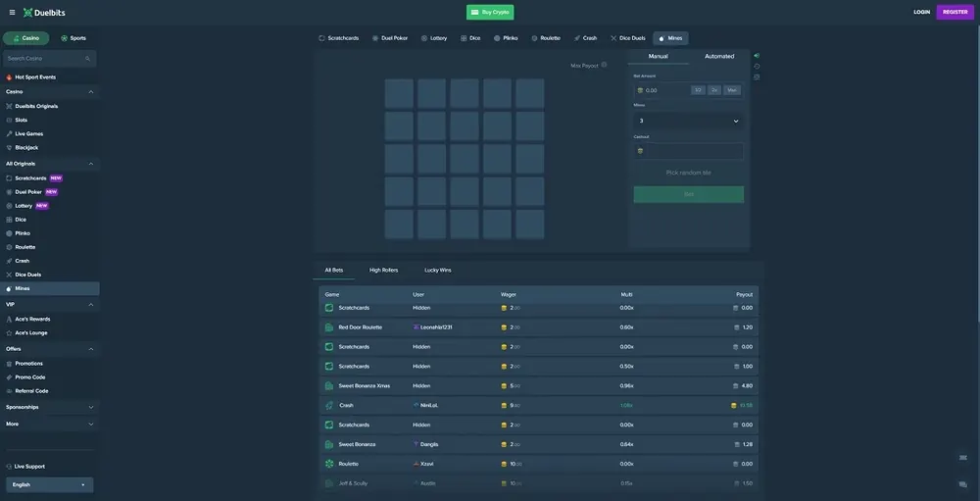Image resolution: width=980 pixels, height=501 pixels.
Task: Click the icon above the chat bubble
Action: coord(962,458)
